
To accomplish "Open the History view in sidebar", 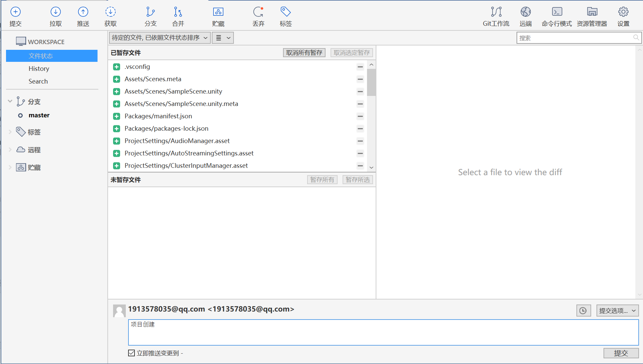I will [39, 69].
